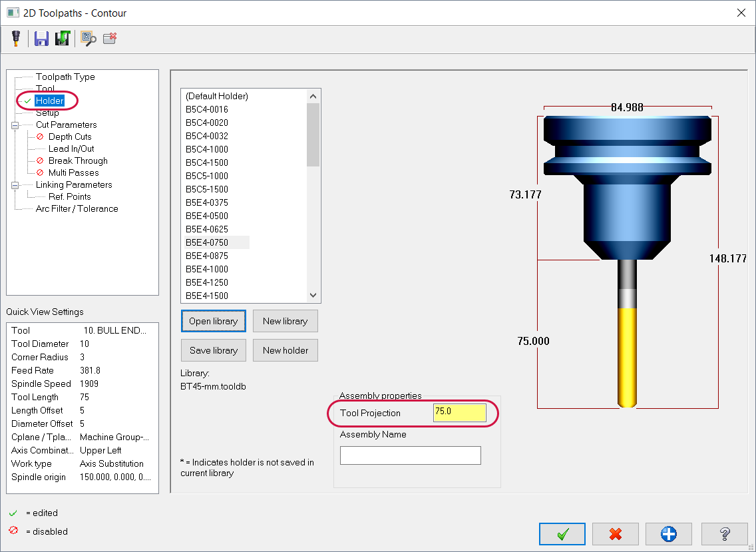Image resolution: width=756 pixels, height=552 pixels.
Task: Open the Cut Parameters page
Action: tap(66, 125)
